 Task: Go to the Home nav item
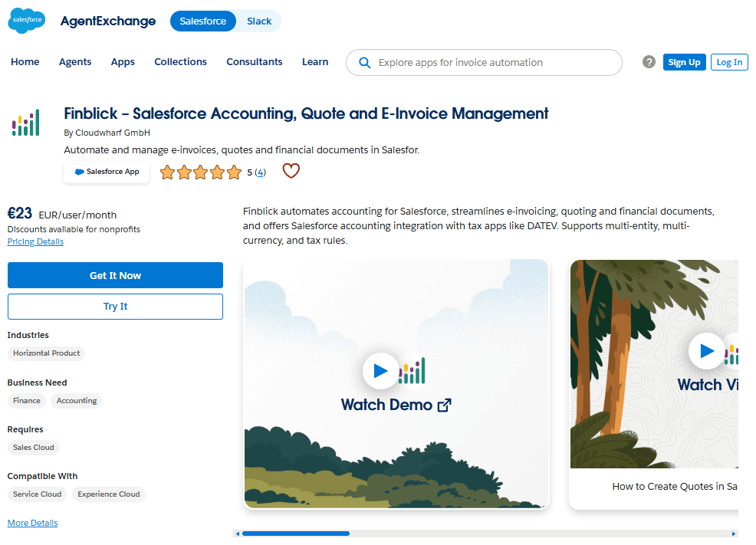25,61
